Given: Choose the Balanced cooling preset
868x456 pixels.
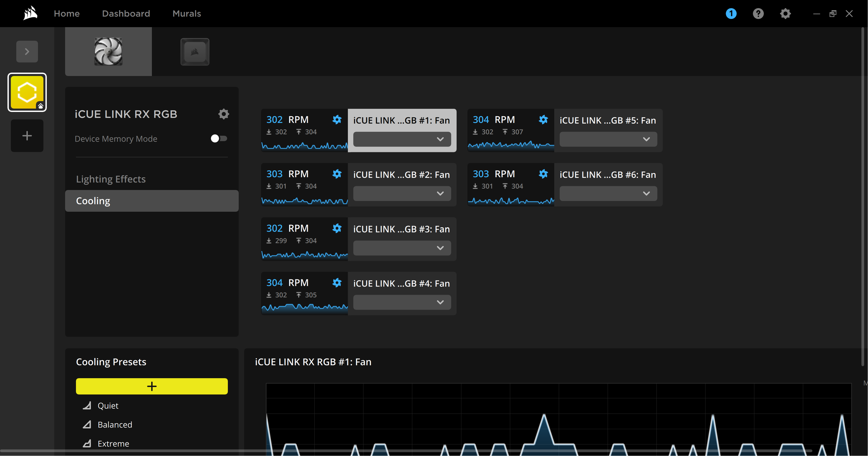Looking at the screenshot, I should 115,424.
